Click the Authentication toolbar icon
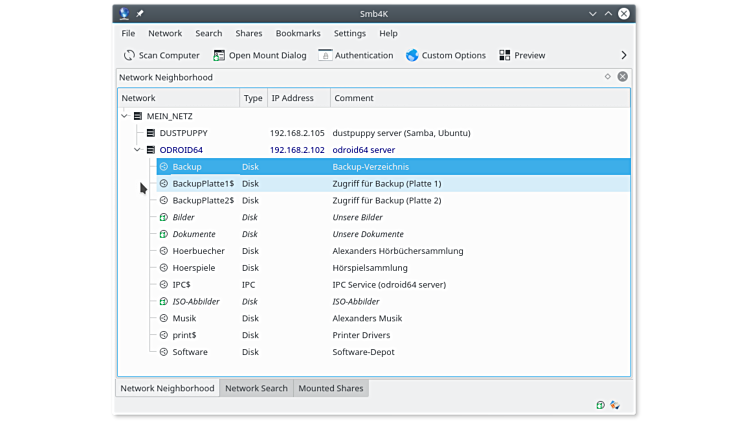This screenshot has width=752, height=423. (355, 55)
